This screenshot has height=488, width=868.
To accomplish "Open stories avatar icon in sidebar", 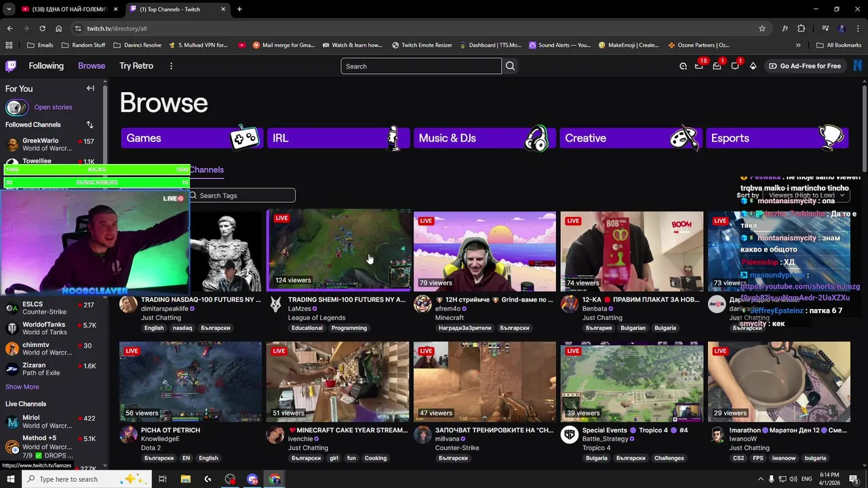I will click(16, 107).
